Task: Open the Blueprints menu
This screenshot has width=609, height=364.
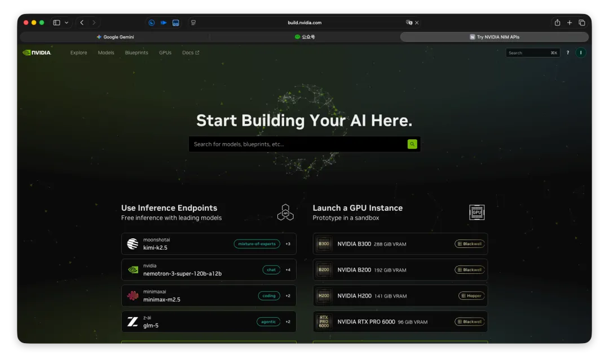Action: click(x=136, y=53)
